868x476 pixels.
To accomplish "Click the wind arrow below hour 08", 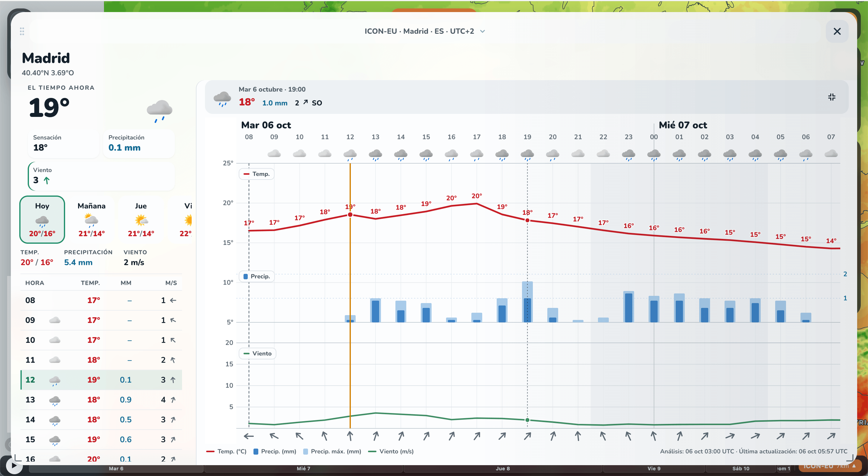I will [249, 436].
